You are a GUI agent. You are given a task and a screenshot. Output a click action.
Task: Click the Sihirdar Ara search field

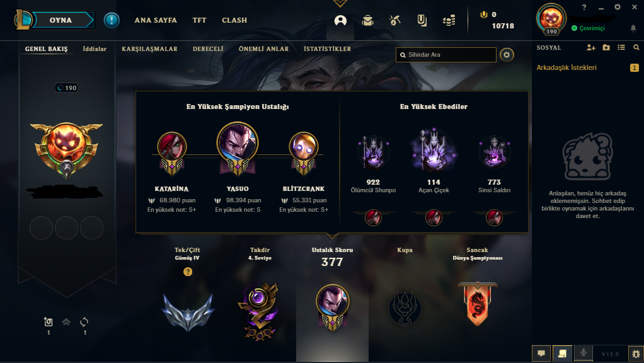[x=446, y=55]
